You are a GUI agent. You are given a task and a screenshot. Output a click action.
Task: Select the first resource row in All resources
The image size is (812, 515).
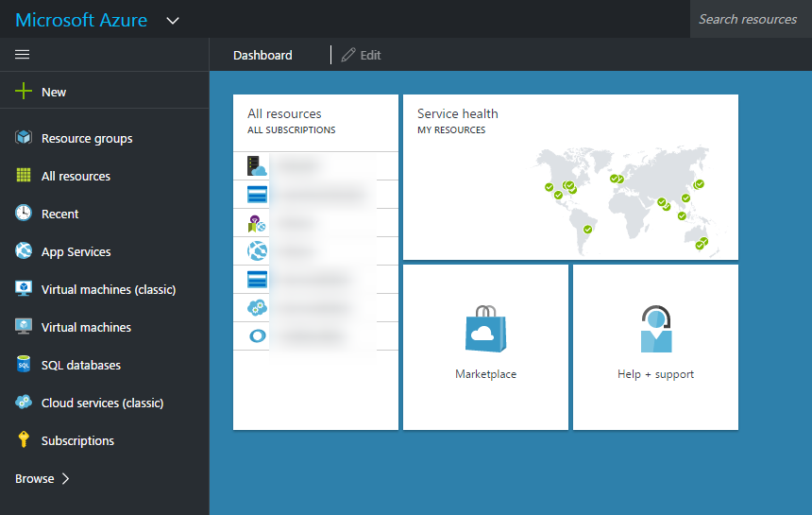tap(315, 166)
